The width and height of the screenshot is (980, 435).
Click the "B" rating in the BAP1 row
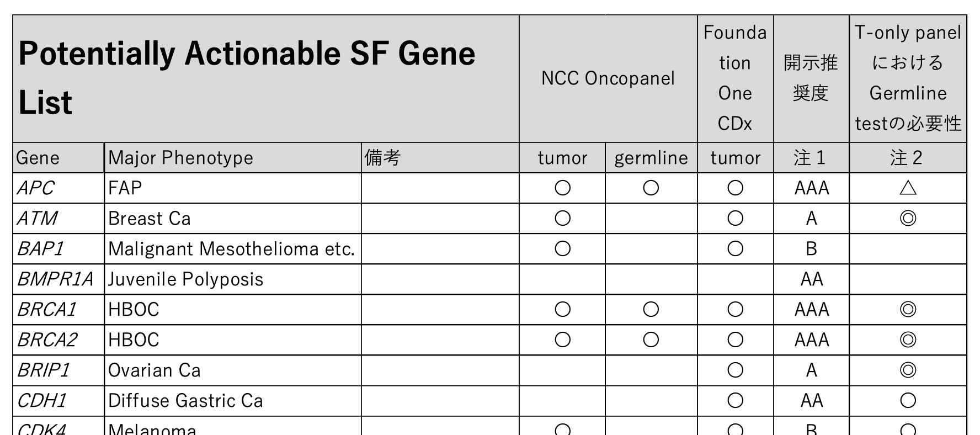pos(811,249)
